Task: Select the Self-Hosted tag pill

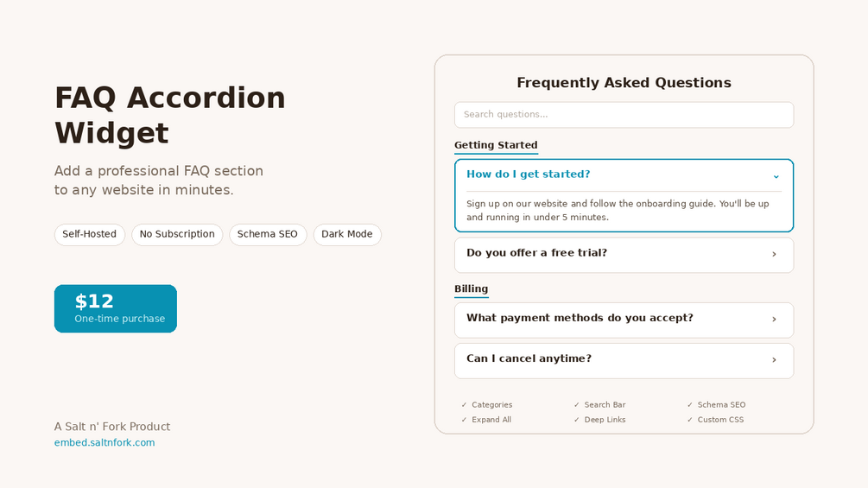Action: pyautogui.click(x=90, y=235)
